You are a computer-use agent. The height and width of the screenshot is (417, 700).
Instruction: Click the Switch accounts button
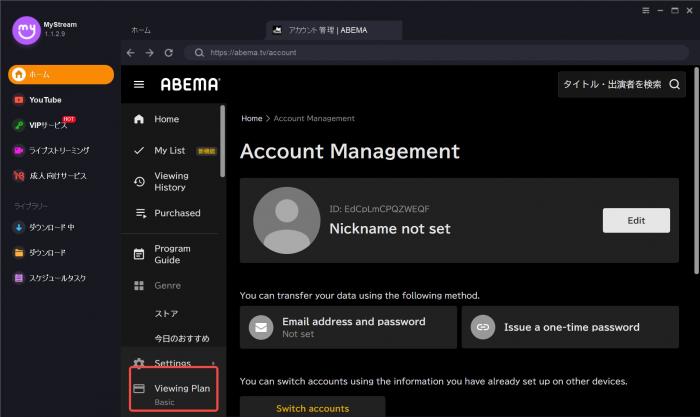pyautogui.click(x=312, y=408)
